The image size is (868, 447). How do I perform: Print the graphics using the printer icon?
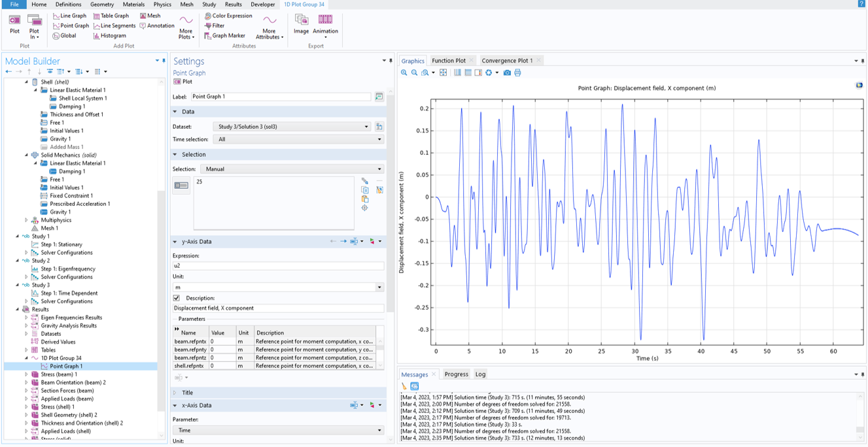click(x=517, y=73)
